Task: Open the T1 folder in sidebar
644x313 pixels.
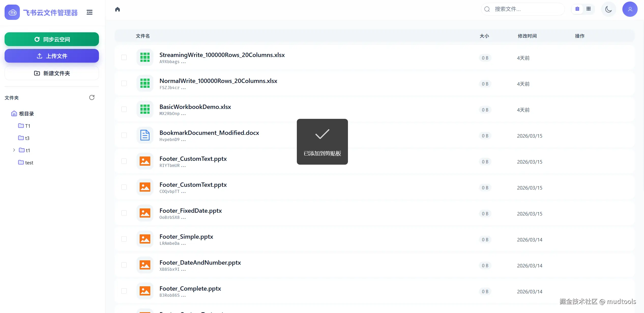Action: [27, 126]
